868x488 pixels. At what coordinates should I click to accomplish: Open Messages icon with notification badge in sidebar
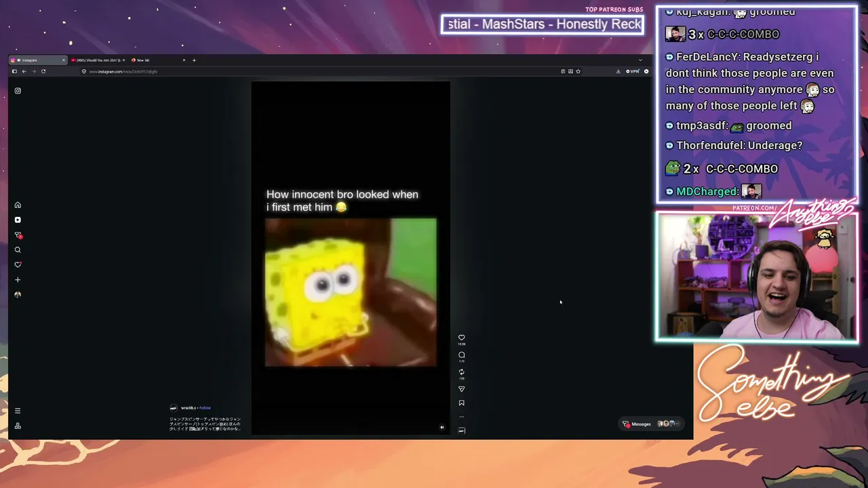[18, 235]
